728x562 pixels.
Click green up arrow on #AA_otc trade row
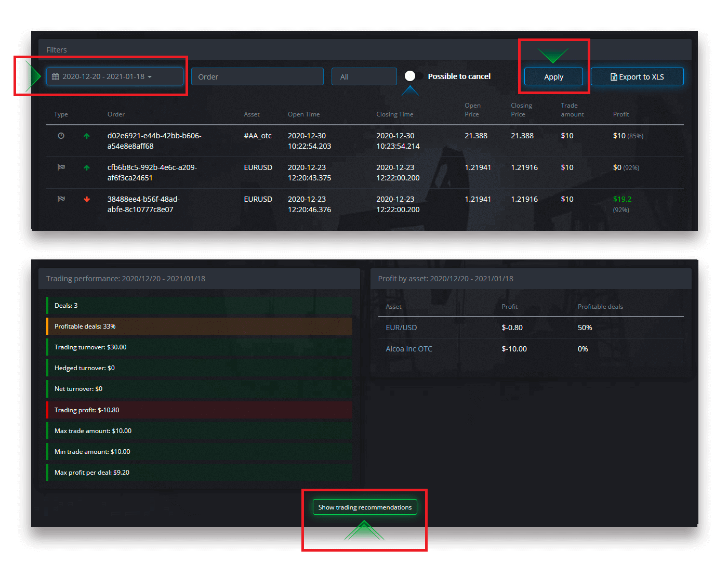[x=87, y=136]
